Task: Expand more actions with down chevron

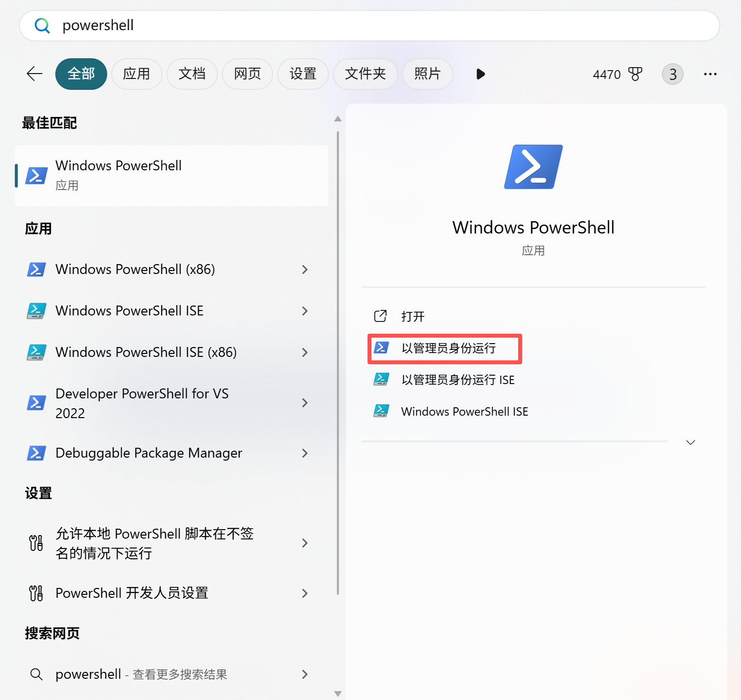Action: 691,442
